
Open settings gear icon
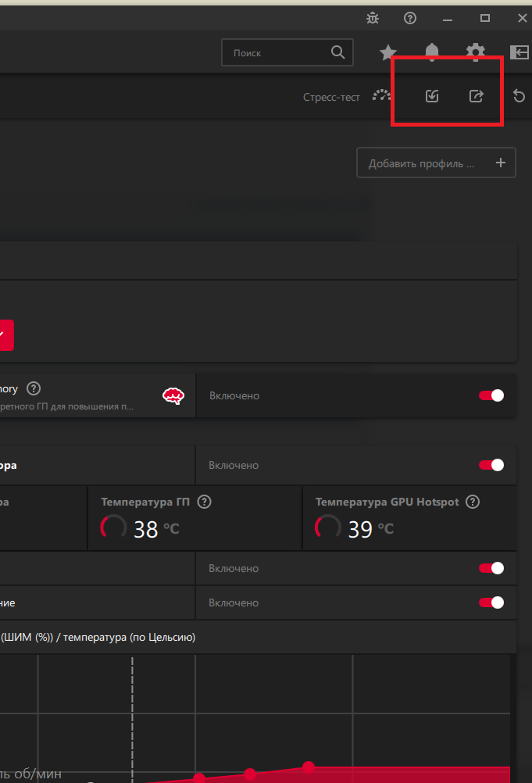(475, 52)
